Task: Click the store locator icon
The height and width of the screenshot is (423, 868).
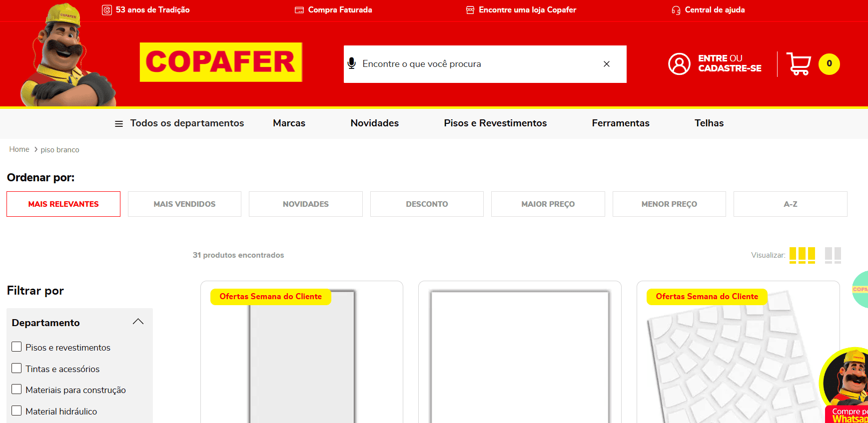Action: tap(470, 10)
